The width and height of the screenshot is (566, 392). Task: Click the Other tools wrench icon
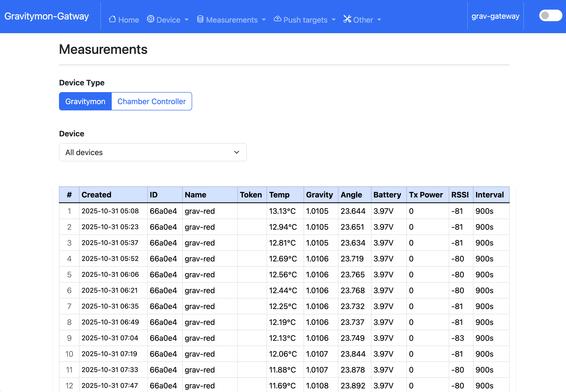point(347,19)
